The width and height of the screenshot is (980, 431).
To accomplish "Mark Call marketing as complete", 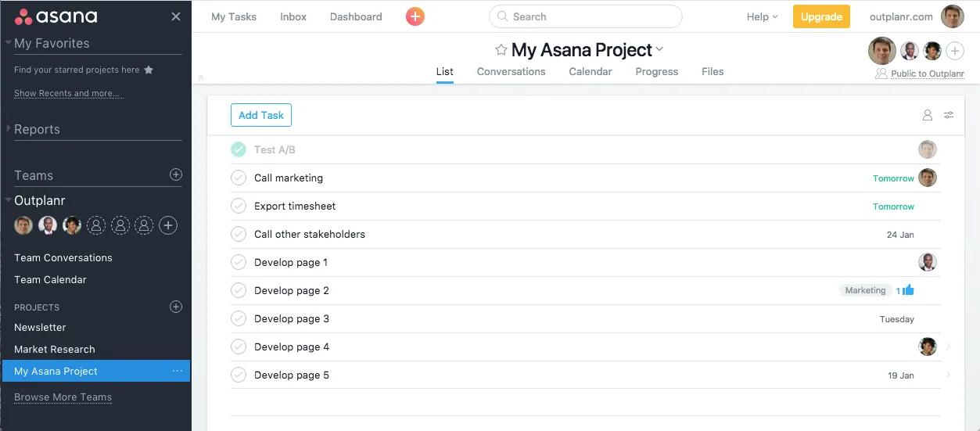I will [x=239, y=178].
